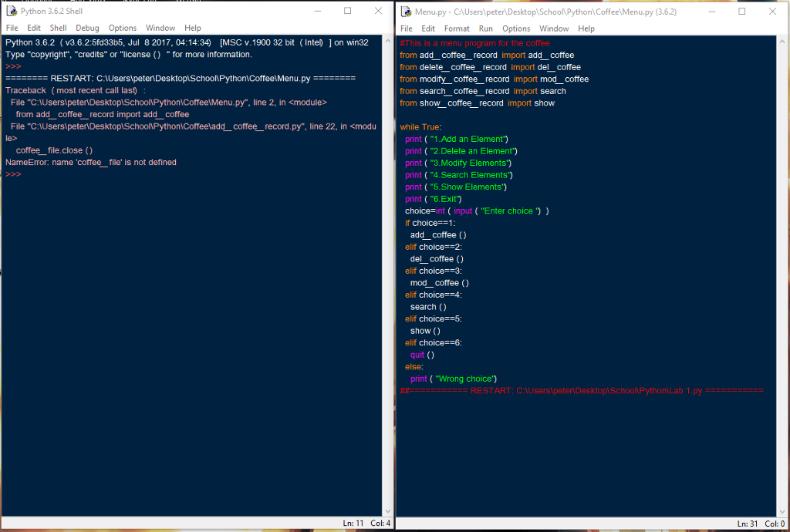Image resolution: width=790 pixels, height=532 pixels.
Task: Click the Python icon in the Shell title bar
Action: 11,12
